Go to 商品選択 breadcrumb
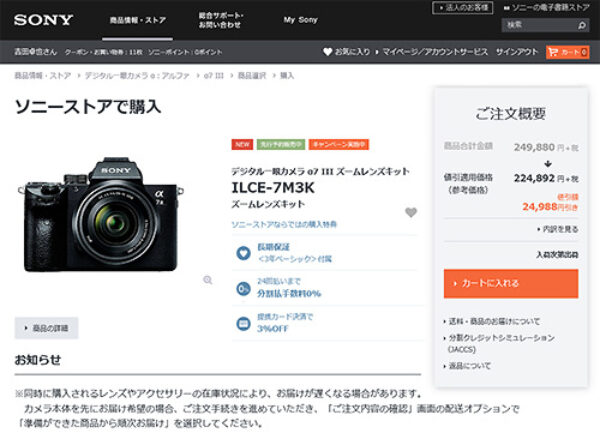This screenshot has height=439, width=600. coord(252,75)
